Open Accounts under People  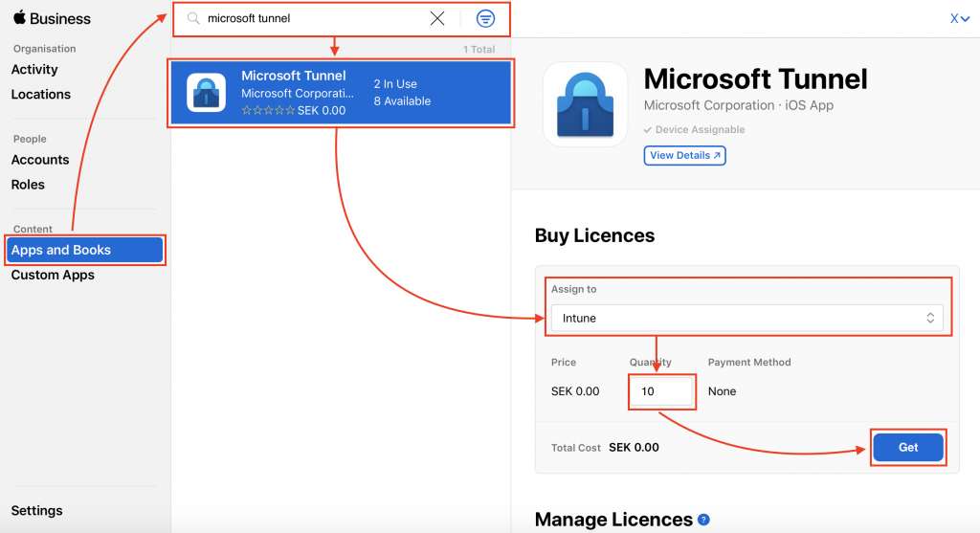(x=40, y=160)
